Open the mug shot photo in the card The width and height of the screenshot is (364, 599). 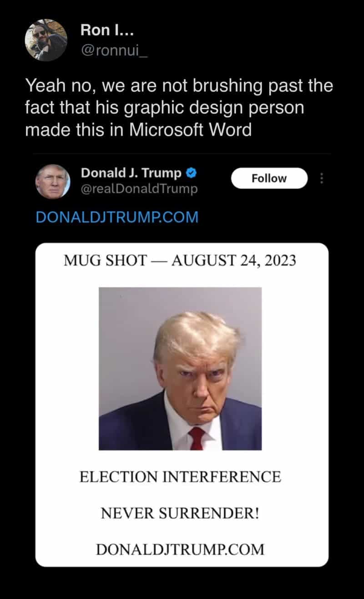point(180,368)
